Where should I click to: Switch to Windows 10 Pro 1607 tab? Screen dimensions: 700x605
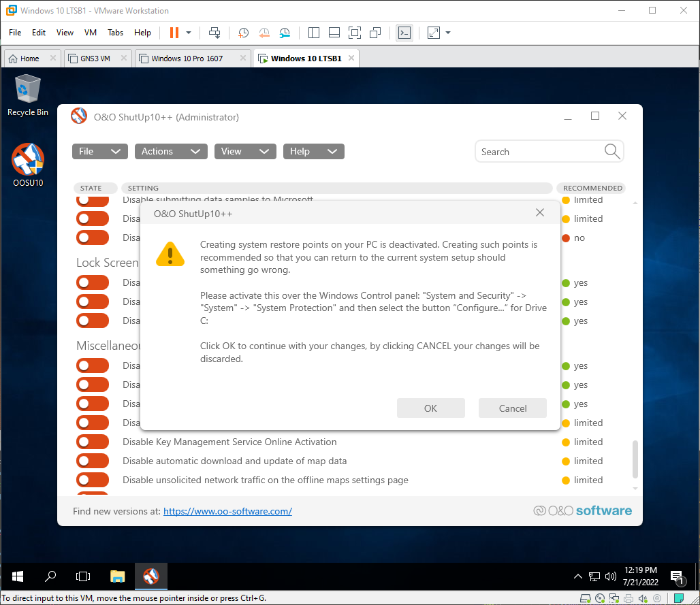point(187,59)
